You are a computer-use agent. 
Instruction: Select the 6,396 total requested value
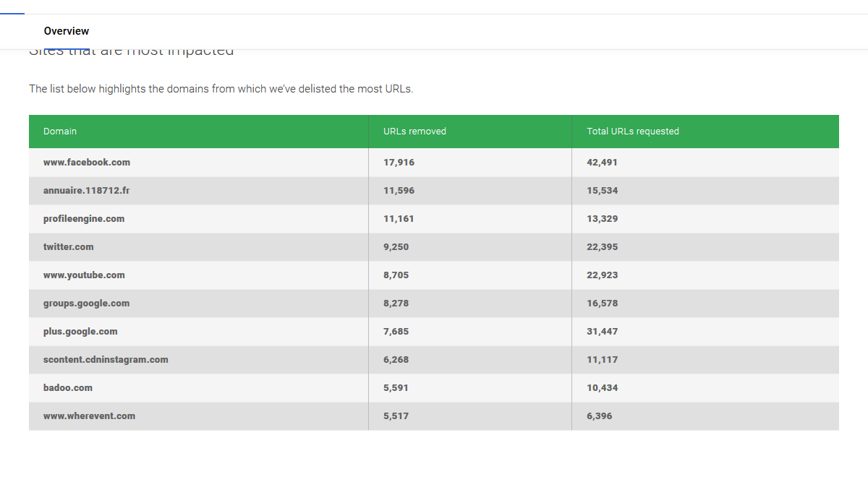pyautogui.click(x=600, y=416)
